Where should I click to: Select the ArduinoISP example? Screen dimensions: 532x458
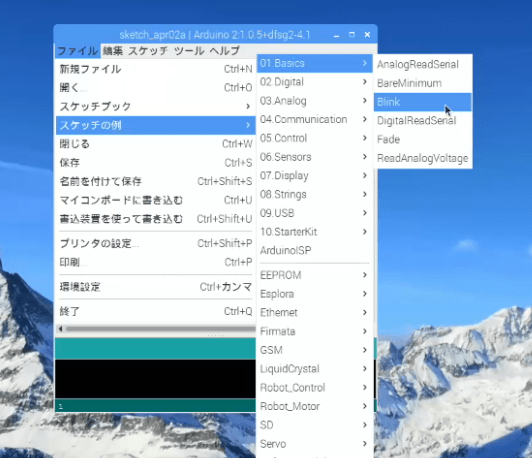point(314,250)
